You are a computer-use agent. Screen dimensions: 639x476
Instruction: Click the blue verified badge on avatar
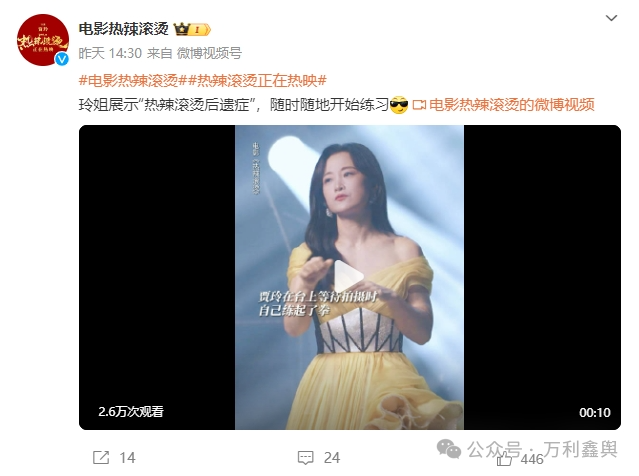click(x=62, y=59)
